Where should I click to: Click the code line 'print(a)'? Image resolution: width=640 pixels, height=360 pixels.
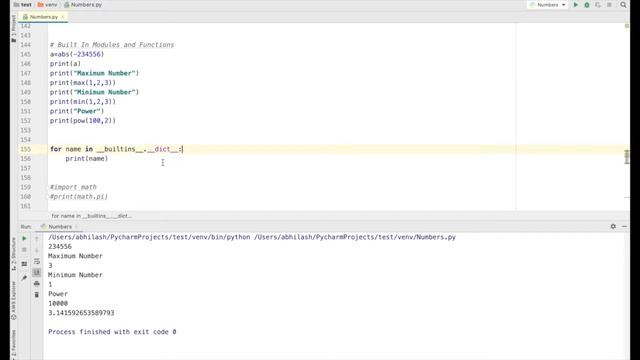65,64
